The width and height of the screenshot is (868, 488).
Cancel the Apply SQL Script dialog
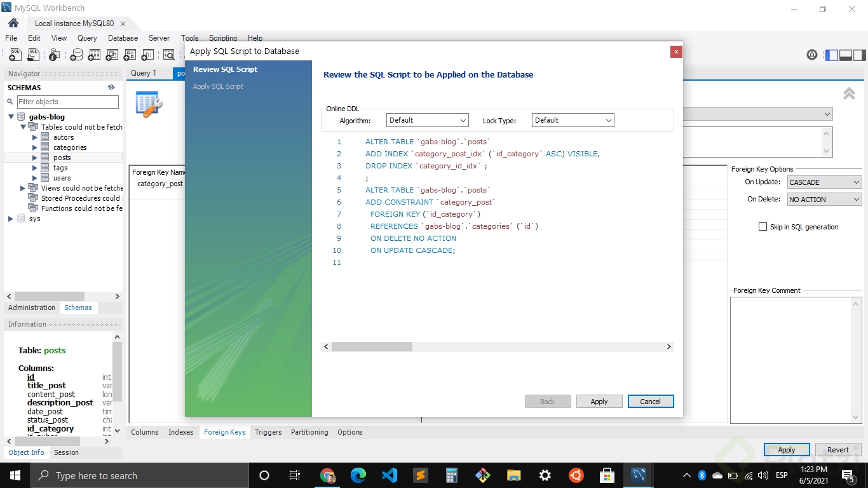650,401
